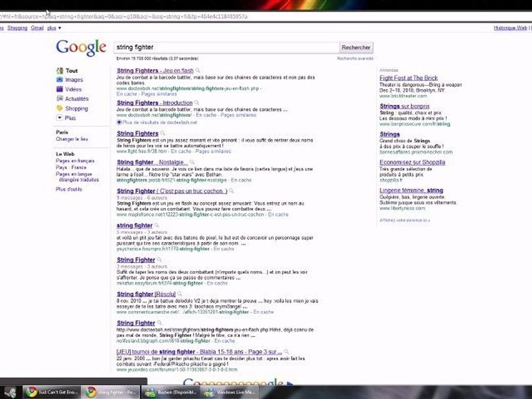Open Historique Web link at top right
Image resolution: width=532 pixels, height=399 pixels.
pyautogui.click(x=510, y=28)
